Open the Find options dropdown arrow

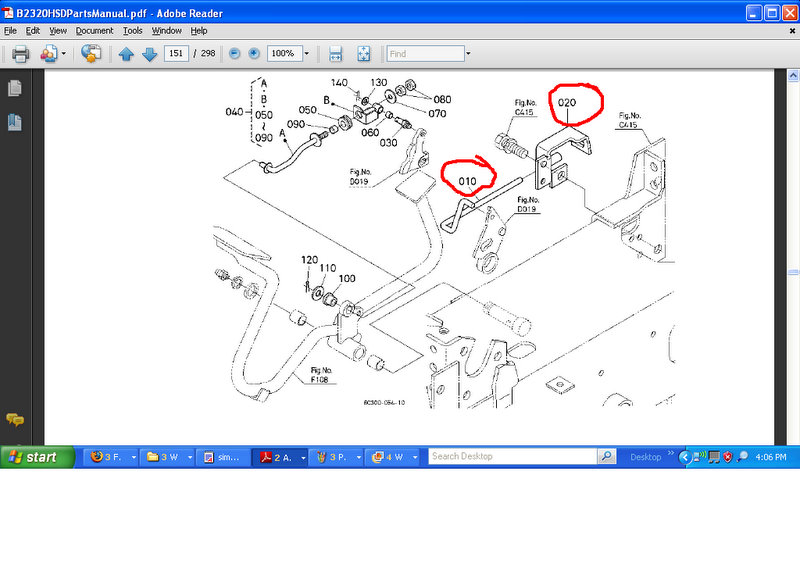(x=468, y=54)
